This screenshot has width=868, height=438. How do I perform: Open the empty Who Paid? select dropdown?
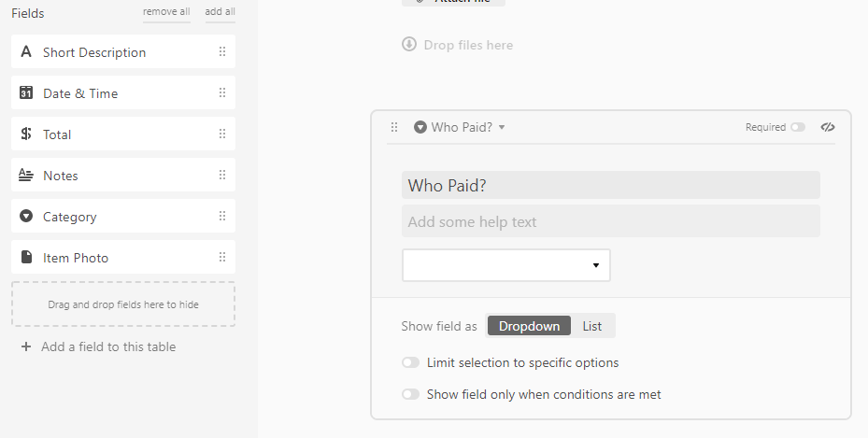[506, 265]
